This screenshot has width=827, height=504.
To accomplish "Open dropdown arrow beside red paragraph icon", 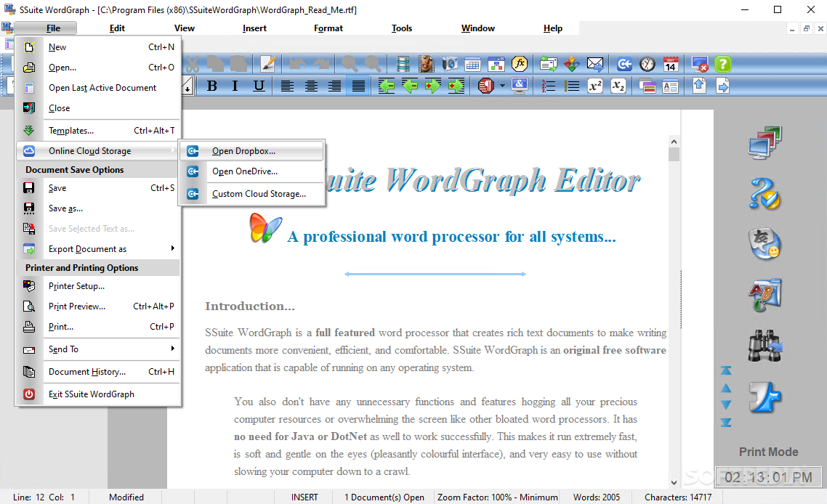I will (x=502, y=86).
